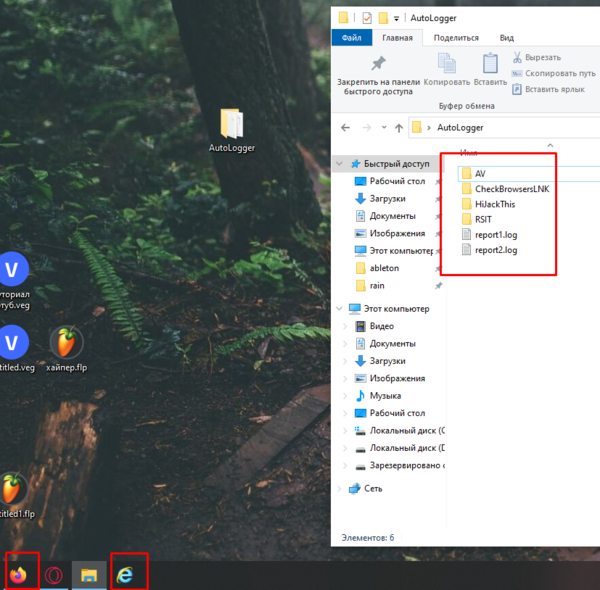
Task: Click the Firefox icon in the taskbar
Action: click(18, 575)
